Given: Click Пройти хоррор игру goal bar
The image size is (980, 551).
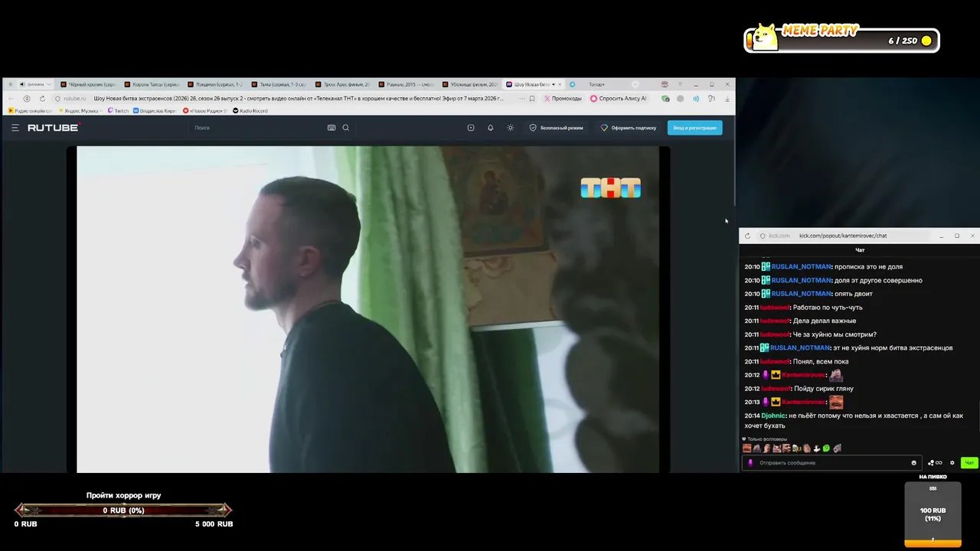Looking at the screenshot, I should point(123,510).
